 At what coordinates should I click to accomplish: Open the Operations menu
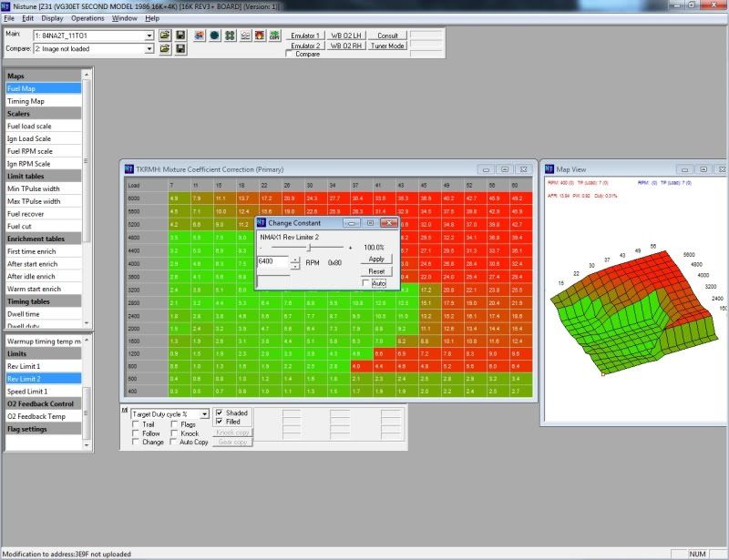pyautogui.click(x=87, y=18)
